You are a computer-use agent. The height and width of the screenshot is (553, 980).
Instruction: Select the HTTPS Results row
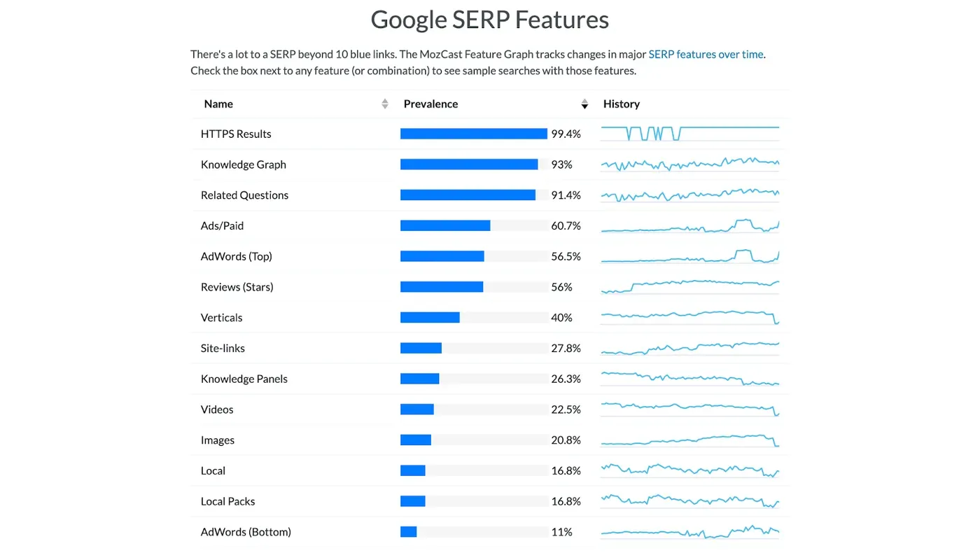490,134
